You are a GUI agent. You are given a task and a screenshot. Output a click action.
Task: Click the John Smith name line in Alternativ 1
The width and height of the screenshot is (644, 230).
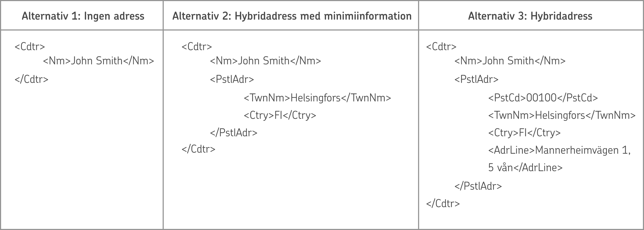click(x=99, y=61)
